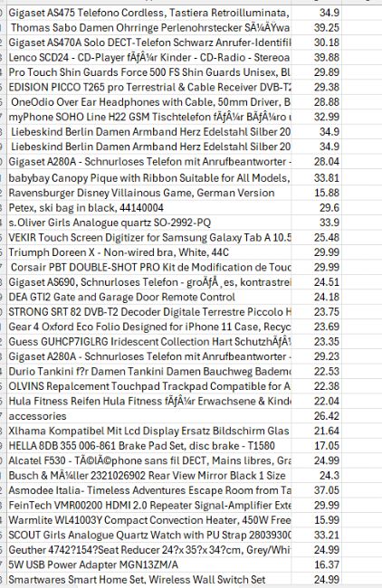
Task: Select 5W USB Power Adapter cell
Action: click(149, 564)
